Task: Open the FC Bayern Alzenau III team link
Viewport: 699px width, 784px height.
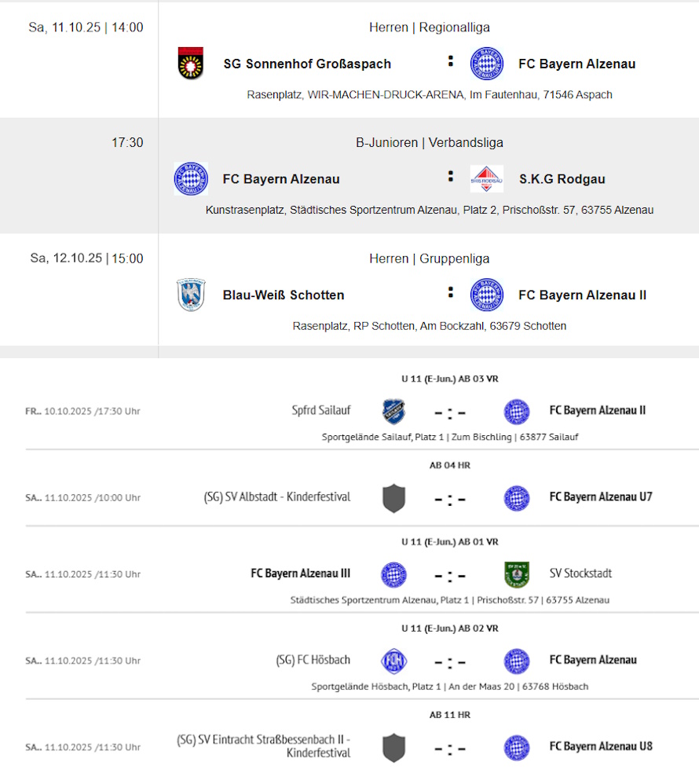Action: click(x=300, y=573)
